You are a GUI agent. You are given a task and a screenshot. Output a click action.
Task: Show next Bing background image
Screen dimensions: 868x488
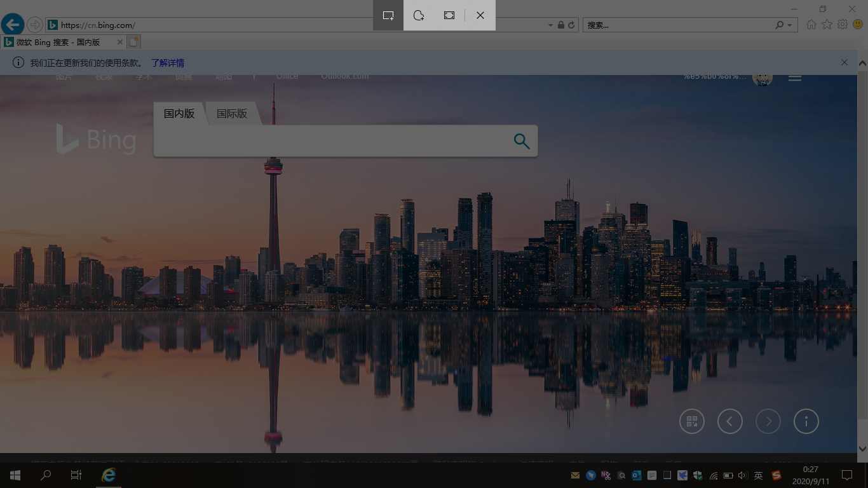[x=768, y=421]
